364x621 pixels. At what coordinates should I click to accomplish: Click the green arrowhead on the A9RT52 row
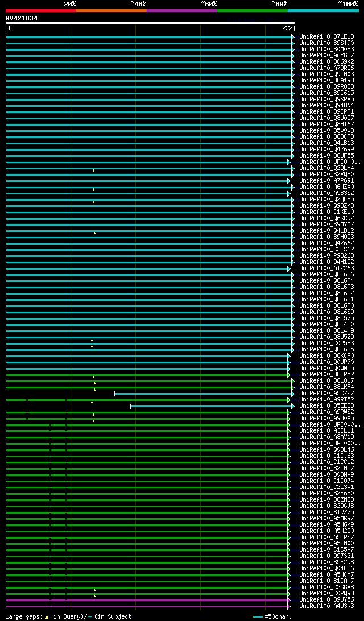tap(289, 400)
